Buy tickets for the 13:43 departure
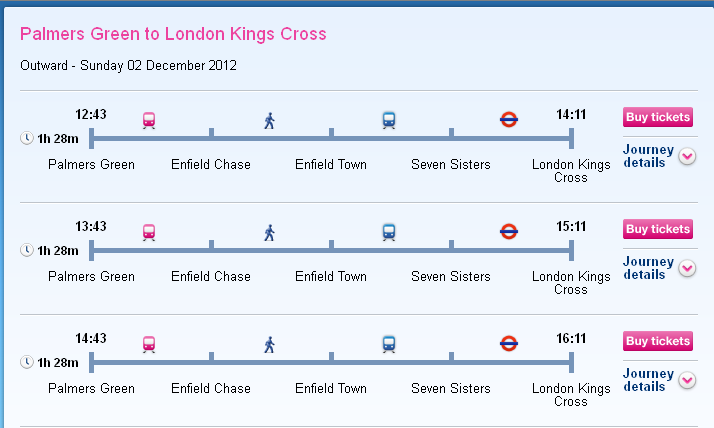Image resolution: width=714 pixels, height=428 pixels. (x=658, y=229)
